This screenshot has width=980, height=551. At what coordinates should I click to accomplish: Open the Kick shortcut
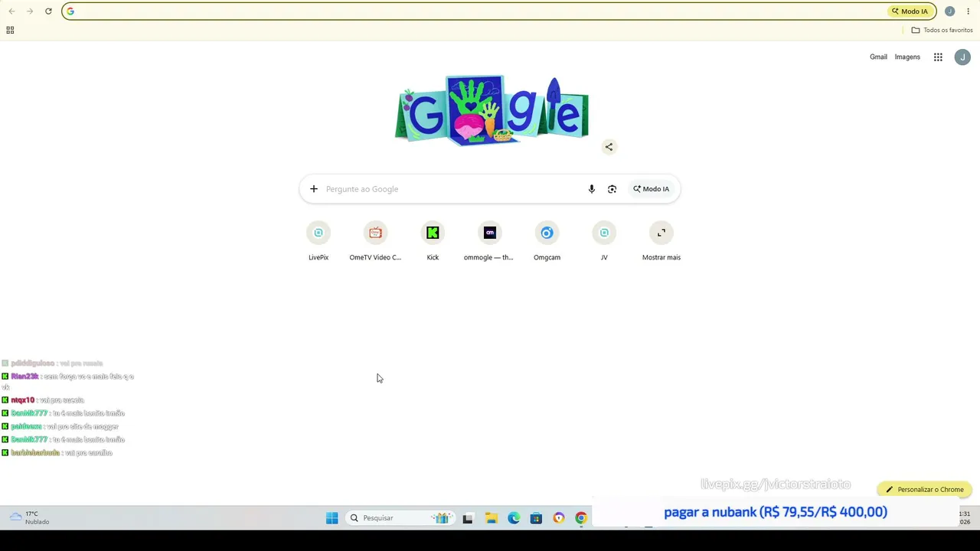(433, 241)
